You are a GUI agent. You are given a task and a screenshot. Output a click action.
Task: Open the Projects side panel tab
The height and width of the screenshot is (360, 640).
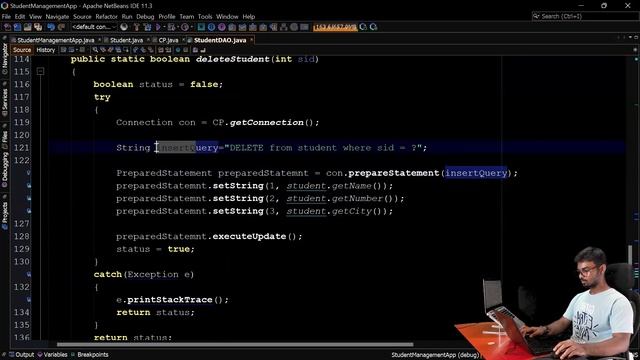[4, 216]
